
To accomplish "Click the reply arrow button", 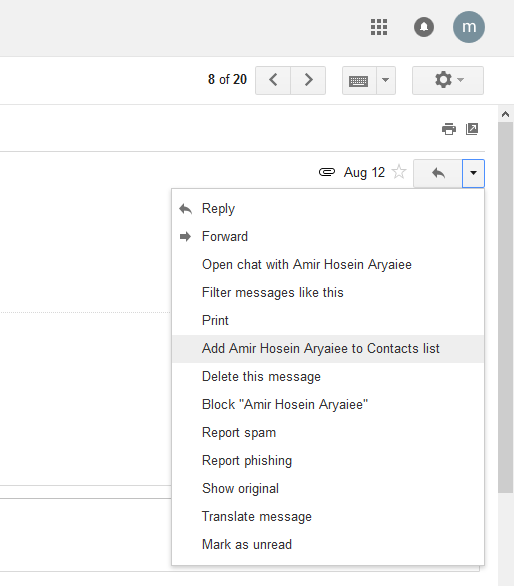I will pyautogui.click(x=438, y=173).
